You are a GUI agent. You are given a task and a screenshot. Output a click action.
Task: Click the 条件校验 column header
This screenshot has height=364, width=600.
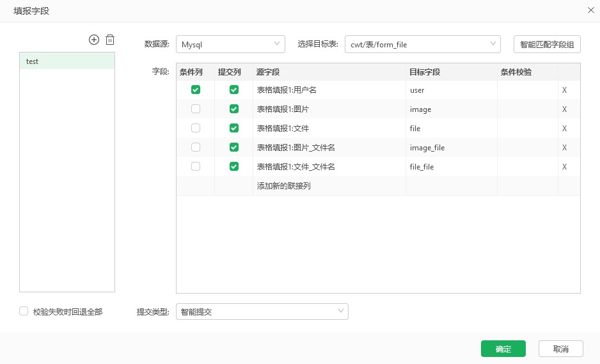click(x=528, y=72)
